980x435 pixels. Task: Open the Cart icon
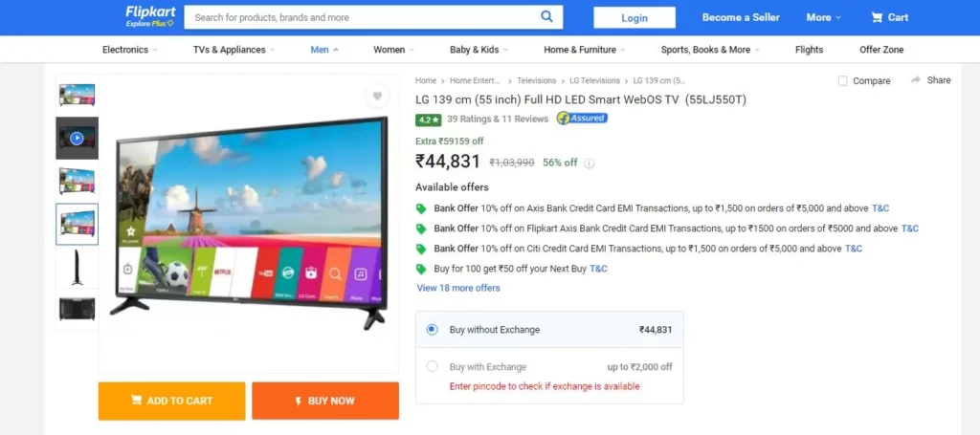coord(877,17)
